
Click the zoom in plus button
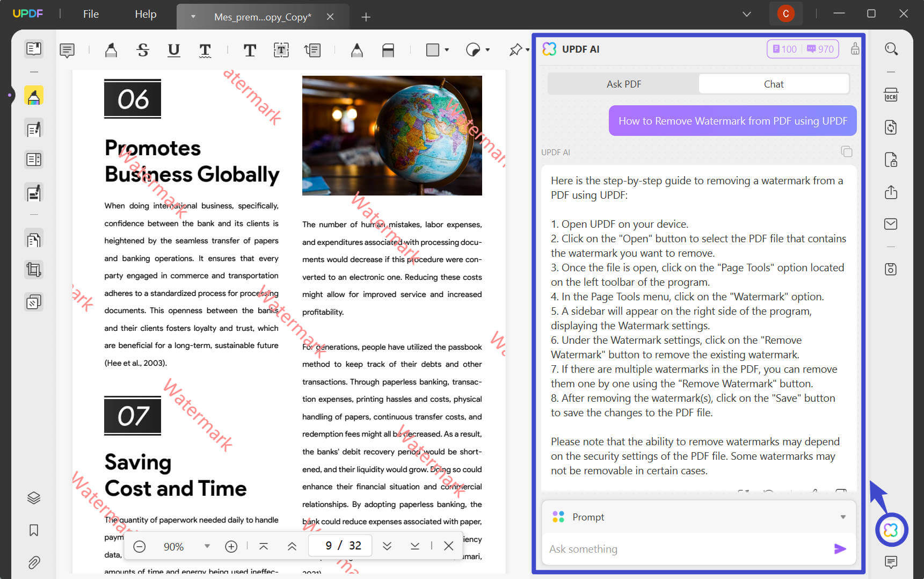tap(231, 546)
